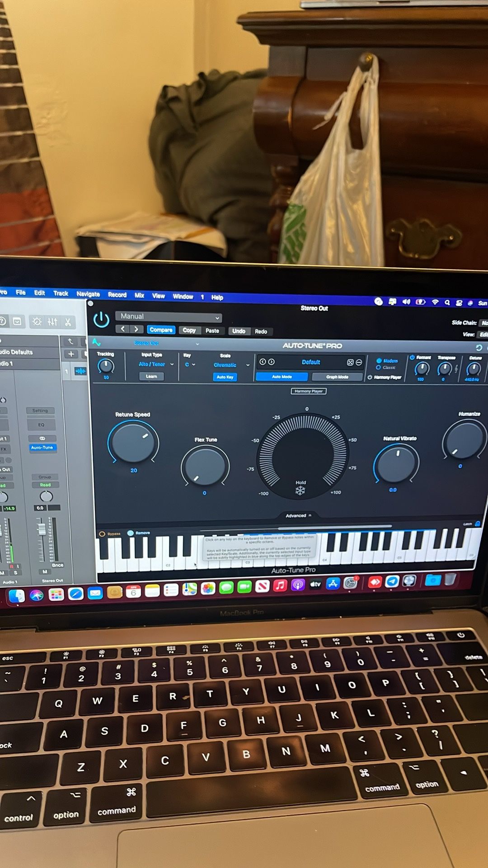Click the Auto-Tune waveform logo icon
The width and height of the screenshot is (488, 868).
pos(97,342)
